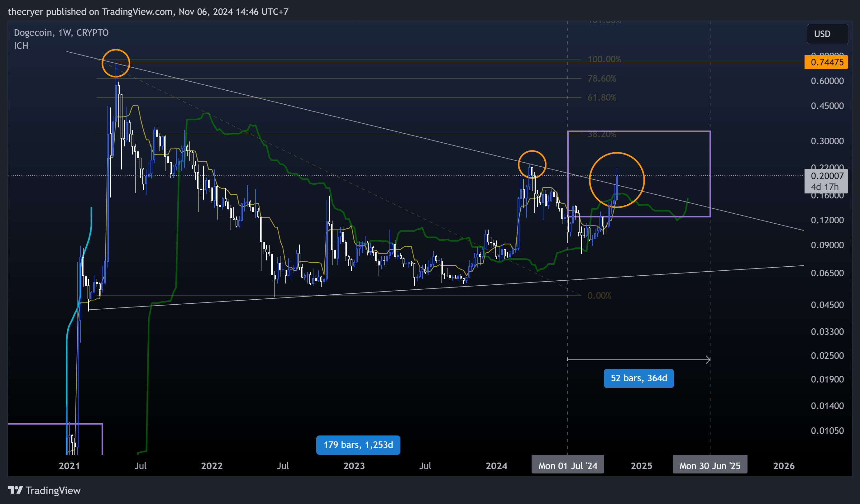Click the 2021 time axis label
The height and width of the screenshot is (504, 860).
69,466
